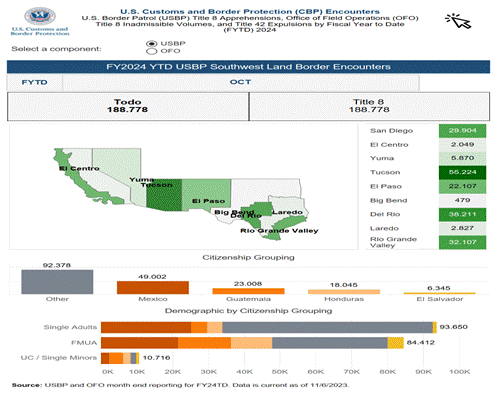Click the Todo 188.778 tile
Image resolution: width=497 pixels, height=396 pixels.
tap(128, 106)
